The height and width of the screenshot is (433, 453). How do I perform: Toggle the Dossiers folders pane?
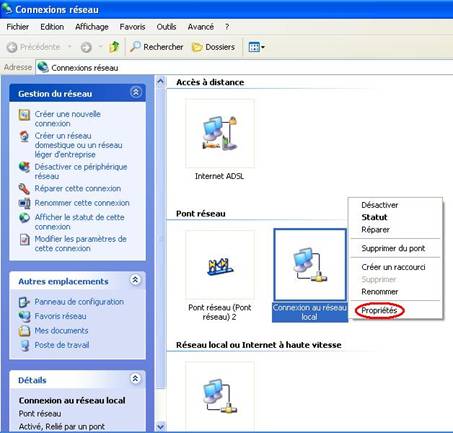coord(213,47)
